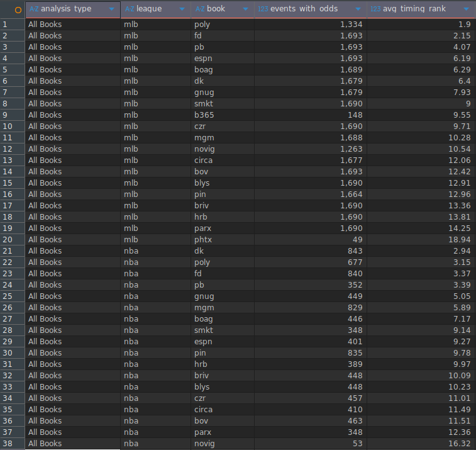Open events with odds column dropdown arrow

pos(358,9)
